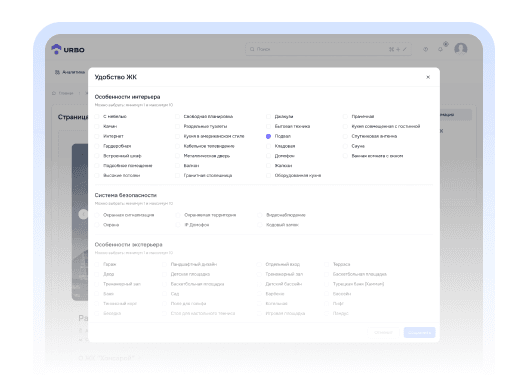Open the user avatar profile
Screen dimensions: 529x380
(461, 49)
